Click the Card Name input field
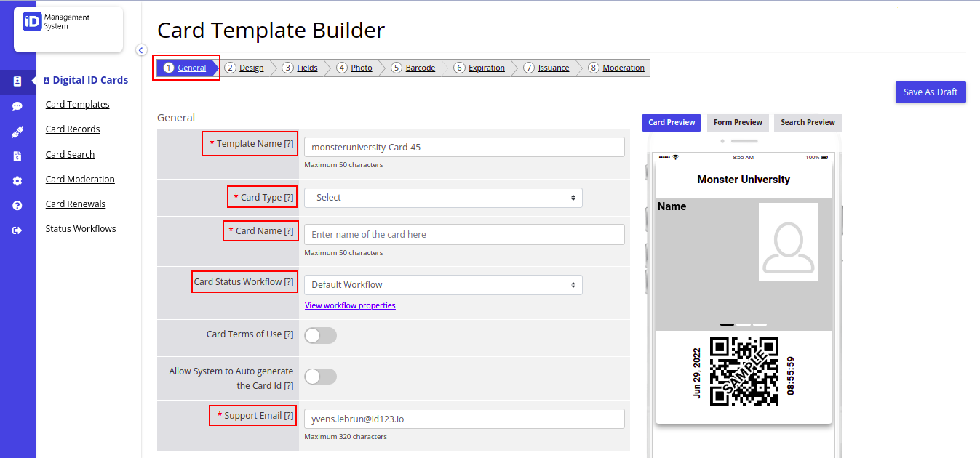The width and height of the screenshot is (980, 458). click(x=463, y=234)
